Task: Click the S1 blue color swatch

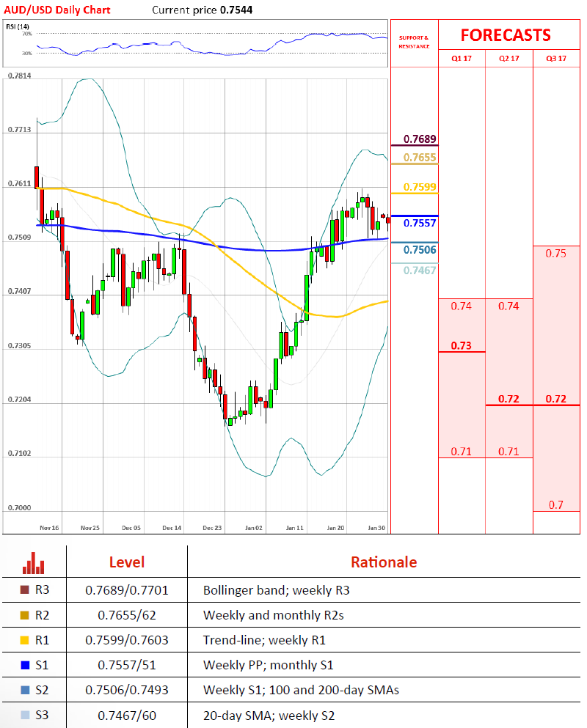Action: click(25, 666)
